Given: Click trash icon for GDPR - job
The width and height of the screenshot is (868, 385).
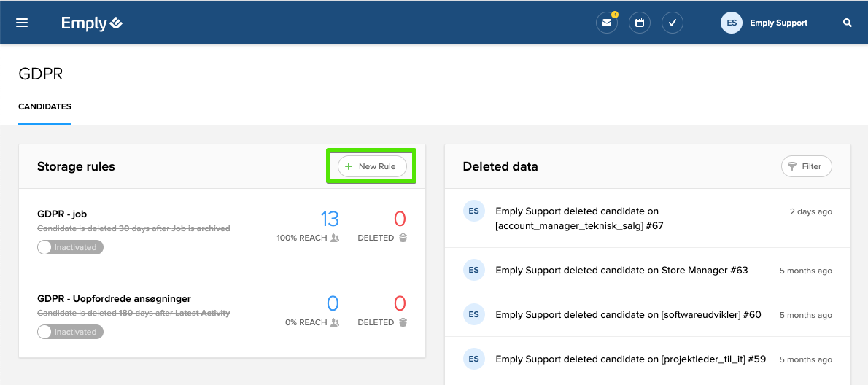Looking at the screenshot, I should (x=403, y=238).
